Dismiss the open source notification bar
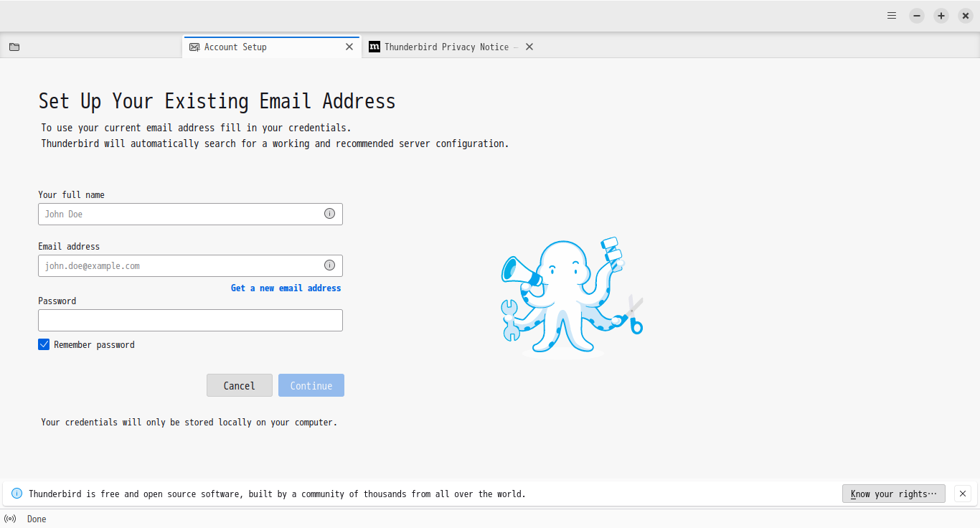This screenshot has width=980, height=528. point(963,494)
